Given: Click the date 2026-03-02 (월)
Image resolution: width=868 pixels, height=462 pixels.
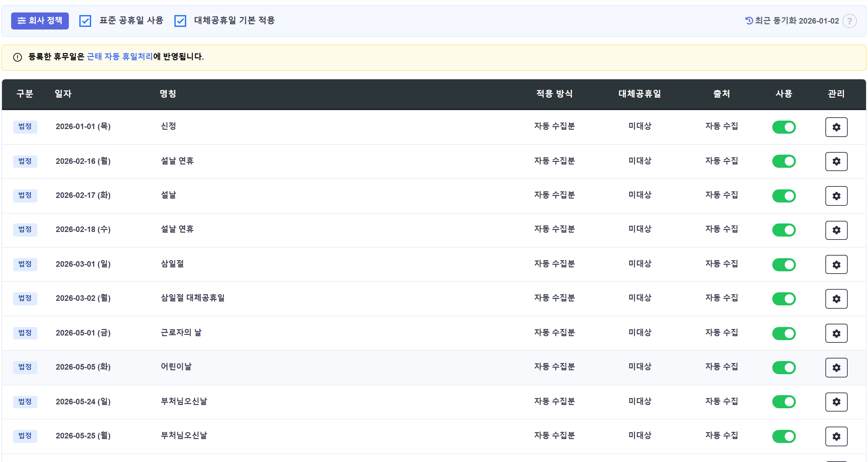Looking at the screenshot, I should pos(83,298).
